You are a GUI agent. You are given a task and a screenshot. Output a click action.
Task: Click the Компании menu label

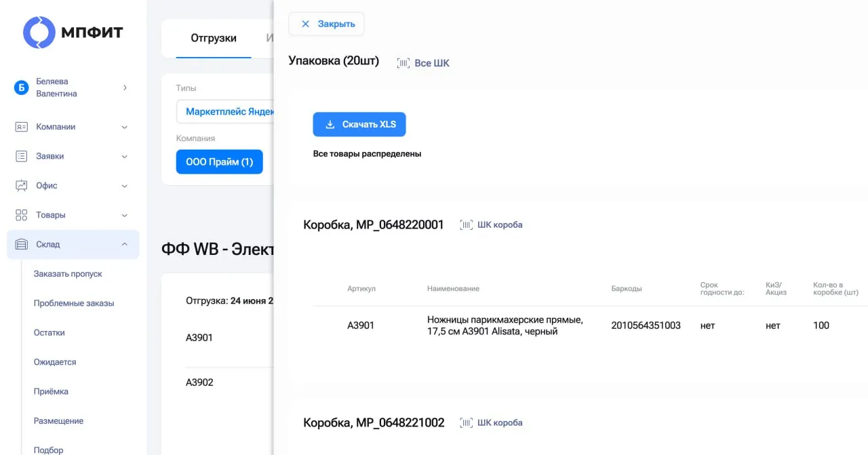(56, 127)
